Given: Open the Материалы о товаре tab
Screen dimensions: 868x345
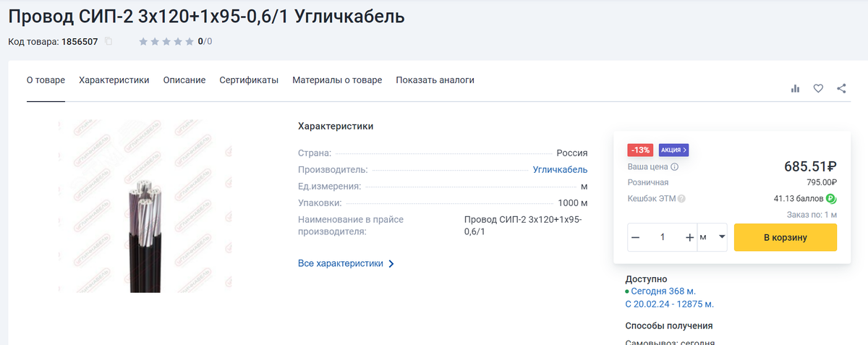Looking at the screenshot, I should (337, 80).
